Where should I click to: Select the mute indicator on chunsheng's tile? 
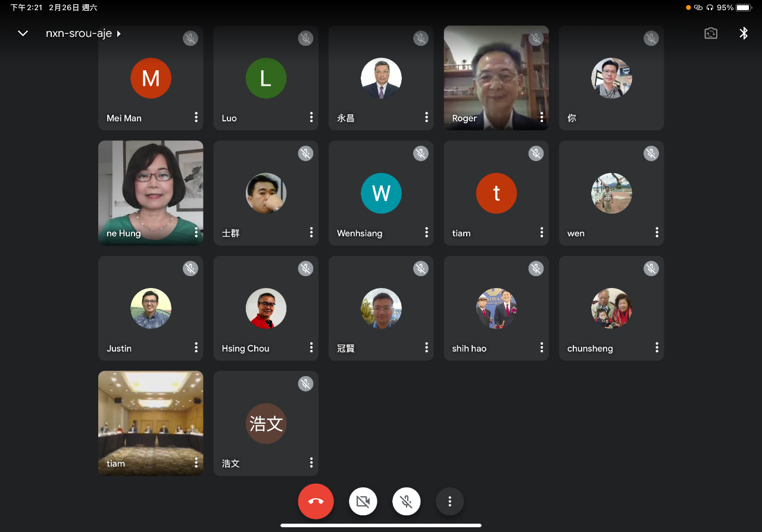tap(651, 268)
